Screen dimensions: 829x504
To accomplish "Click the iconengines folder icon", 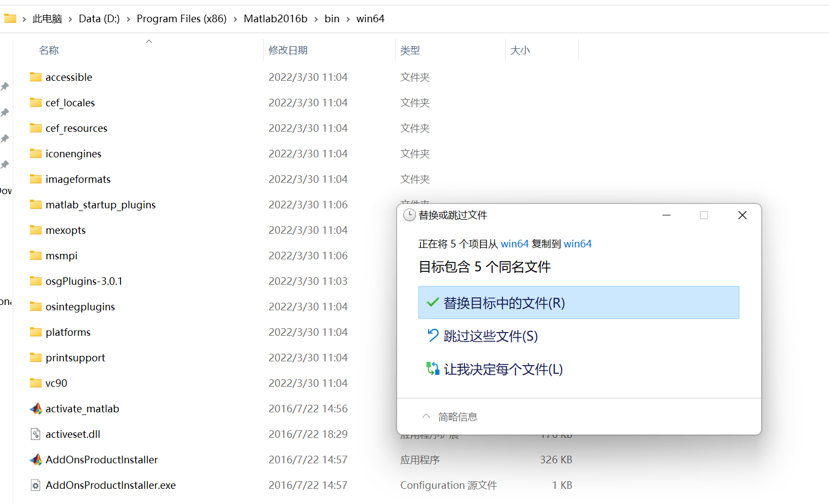I will coord(36,154).
